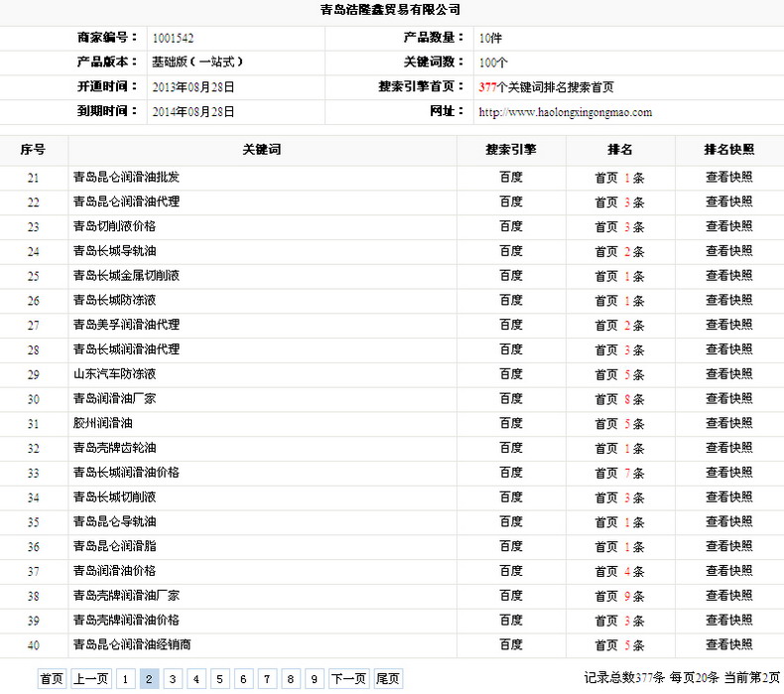Click the 排名 column header
The width and height of the screenshot is (784, 694).
pyautogui.click(x=620, y=150)
